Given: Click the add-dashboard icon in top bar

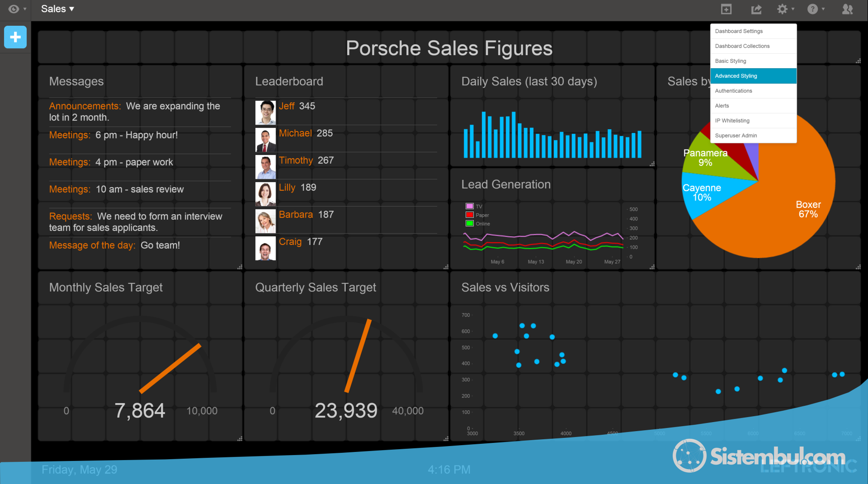Looking at the screenshot, I should [726, 9].
